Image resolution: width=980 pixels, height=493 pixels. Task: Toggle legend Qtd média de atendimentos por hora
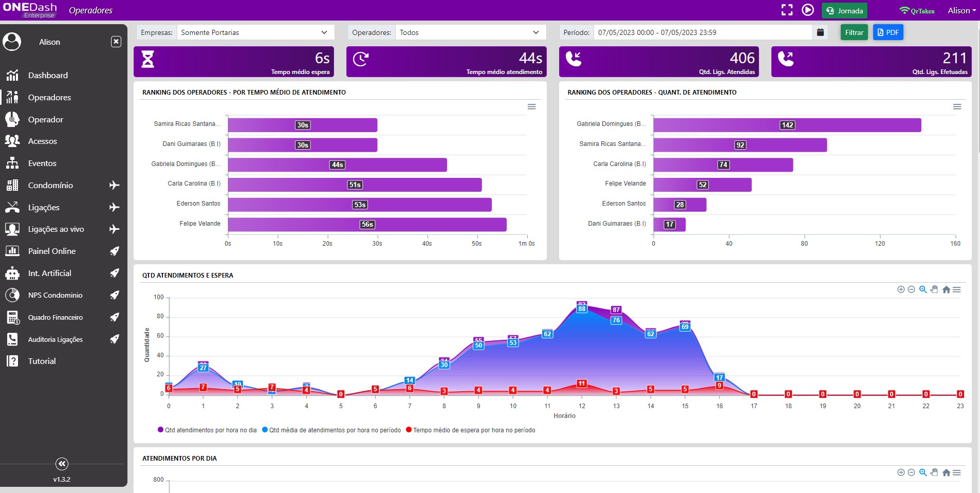(331, 430)
